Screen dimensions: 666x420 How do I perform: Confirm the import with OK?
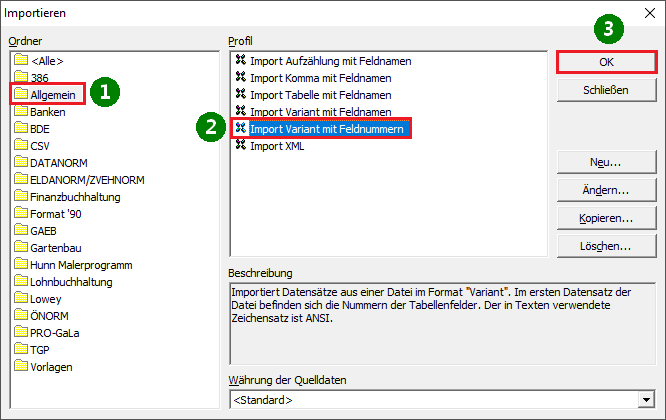(x=606, y=62)
